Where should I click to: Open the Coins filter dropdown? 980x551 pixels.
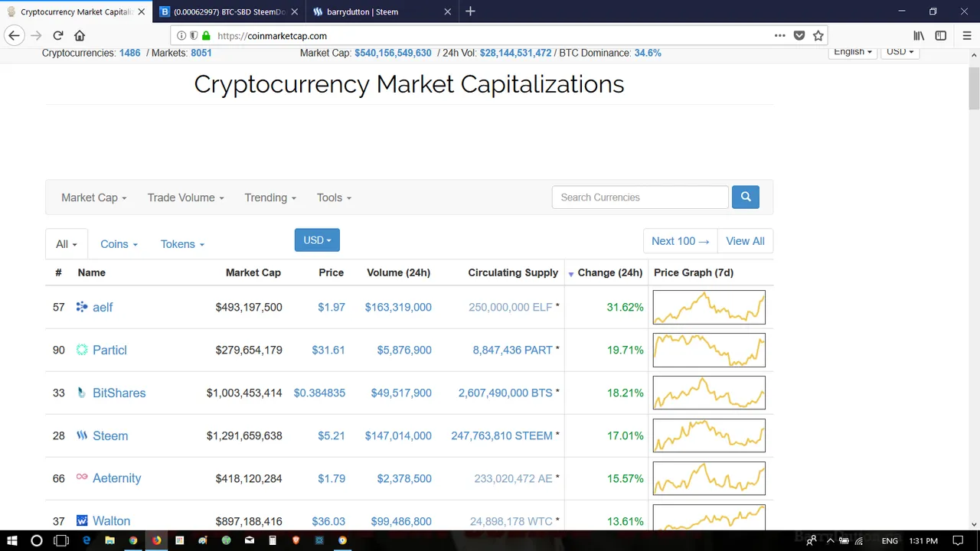tap(119, 244)
